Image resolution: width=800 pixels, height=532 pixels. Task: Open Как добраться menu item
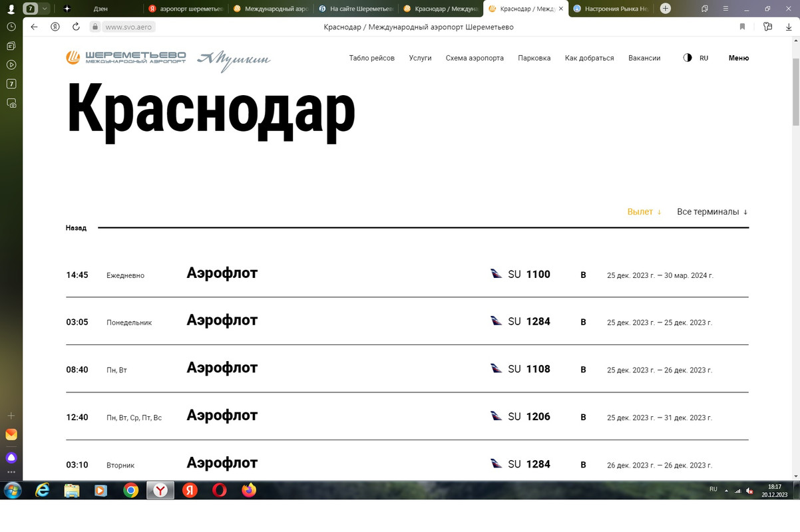point(590,58)
